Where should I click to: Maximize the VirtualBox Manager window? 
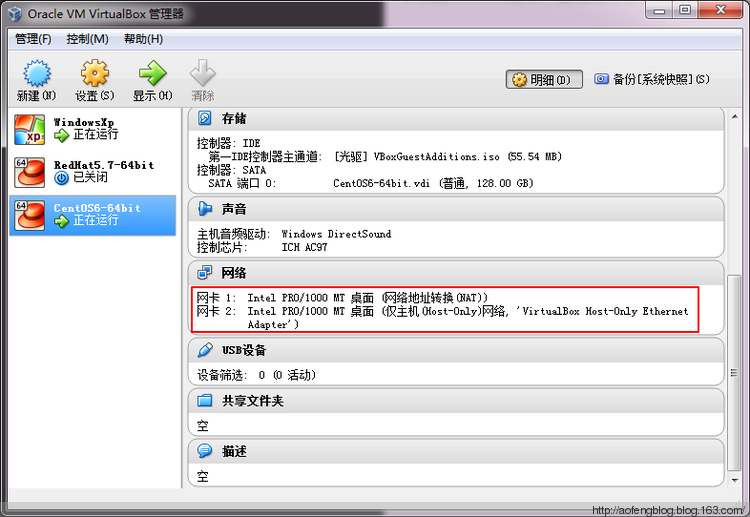pos(685,10)
